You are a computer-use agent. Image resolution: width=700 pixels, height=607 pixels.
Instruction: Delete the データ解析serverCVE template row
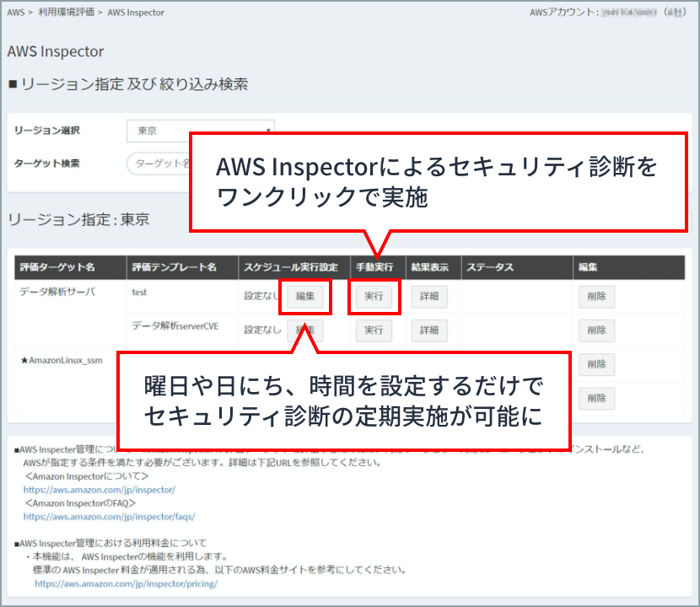pos(596,330)
